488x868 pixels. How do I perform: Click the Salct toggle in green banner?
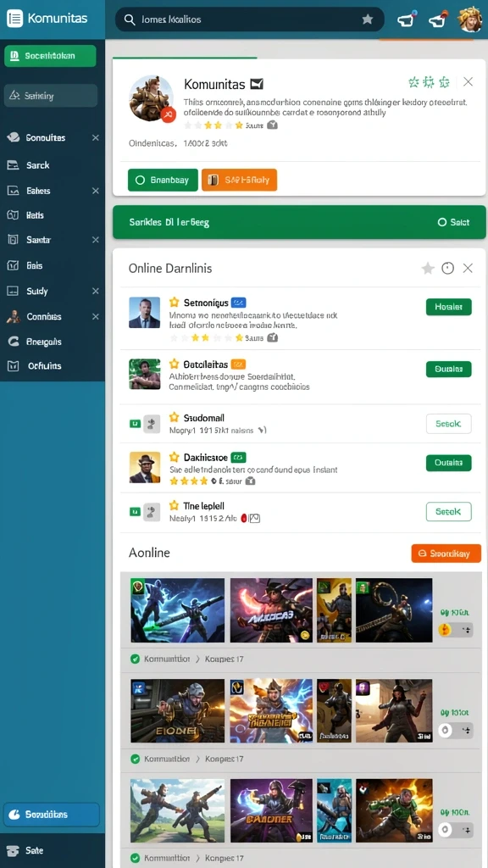click(x=453, y=222)
